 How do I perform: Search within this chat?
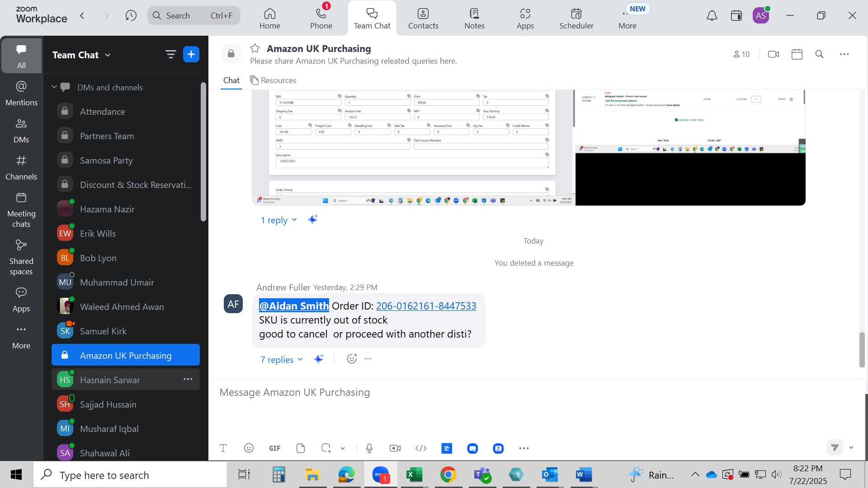click(x=819, y=54)
